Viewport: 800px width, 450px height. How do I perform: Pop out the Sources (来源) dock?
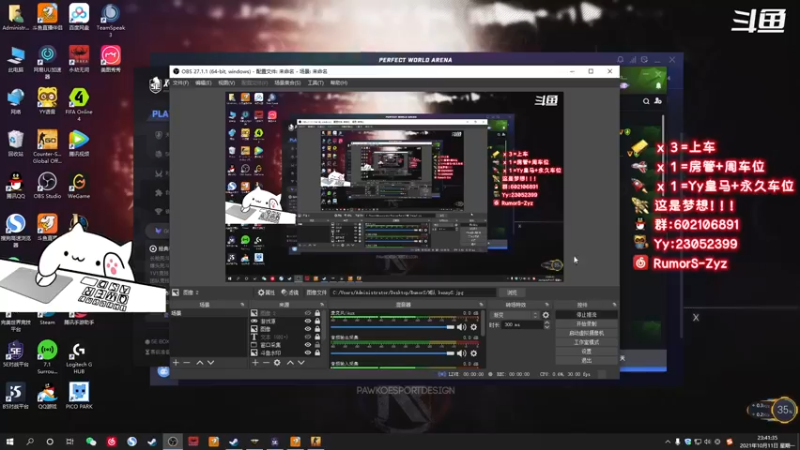click(x=322, y=305)
